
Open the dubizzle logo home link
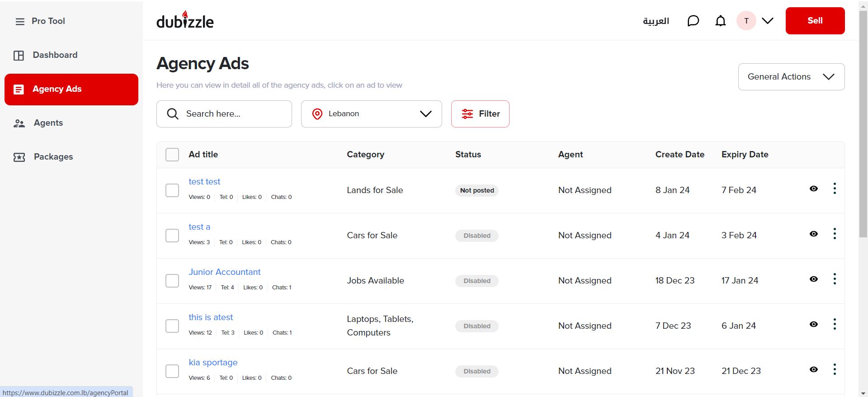(x=185, y=20)
